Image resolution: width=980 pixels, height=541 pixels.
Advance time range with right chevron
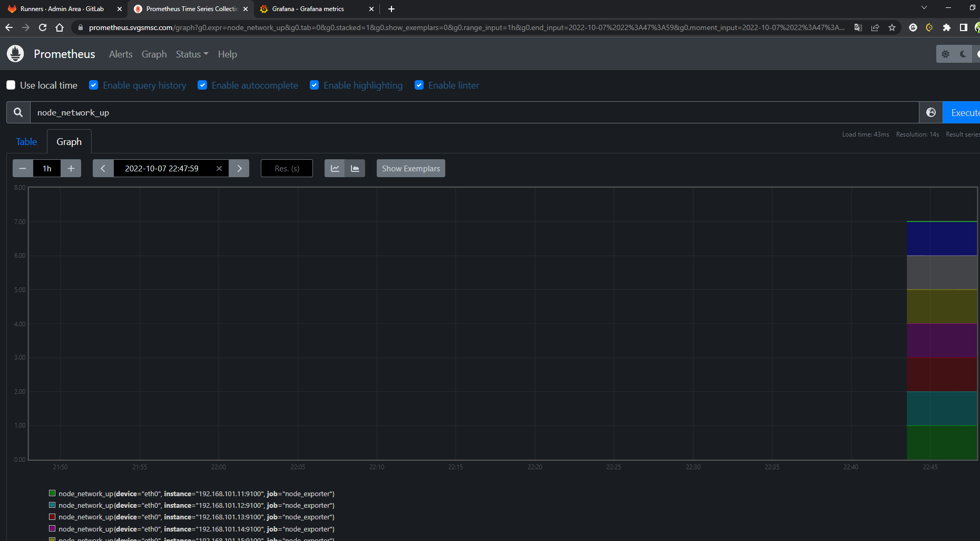[x=239, y=168]
